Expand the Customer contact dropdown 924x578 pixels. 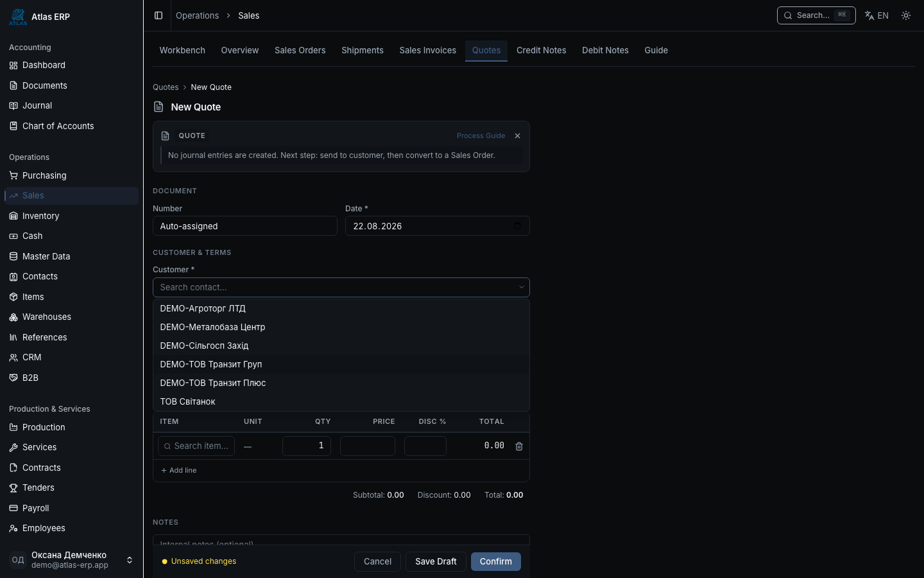[522, 288]
